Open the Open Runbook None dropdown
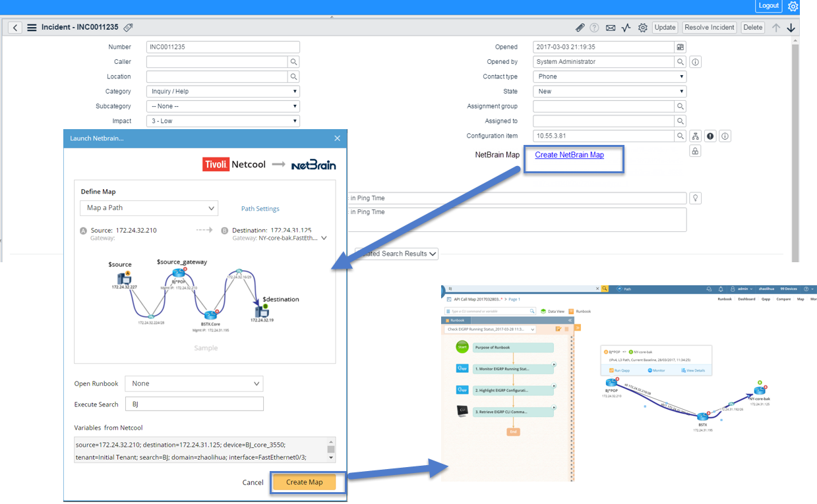The width and height of the screenshot is (817, 504). pos(194,383)
